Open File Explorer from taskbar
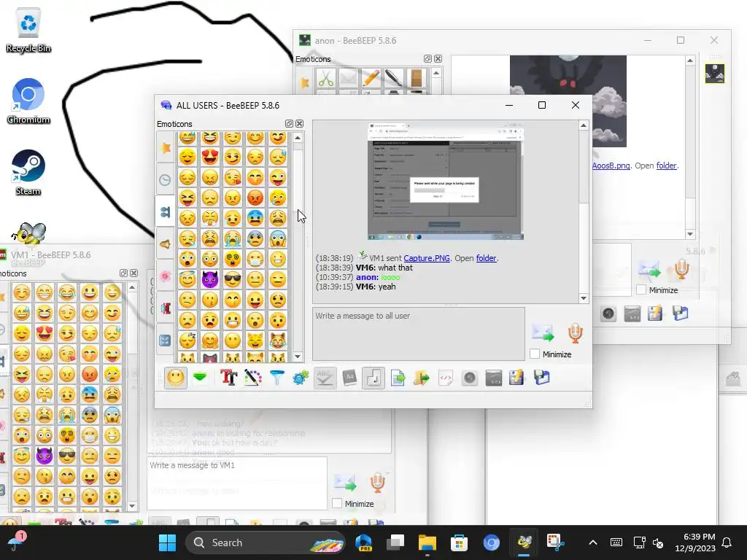The height and width of the screenshot is (560, 747). [427, 542]
